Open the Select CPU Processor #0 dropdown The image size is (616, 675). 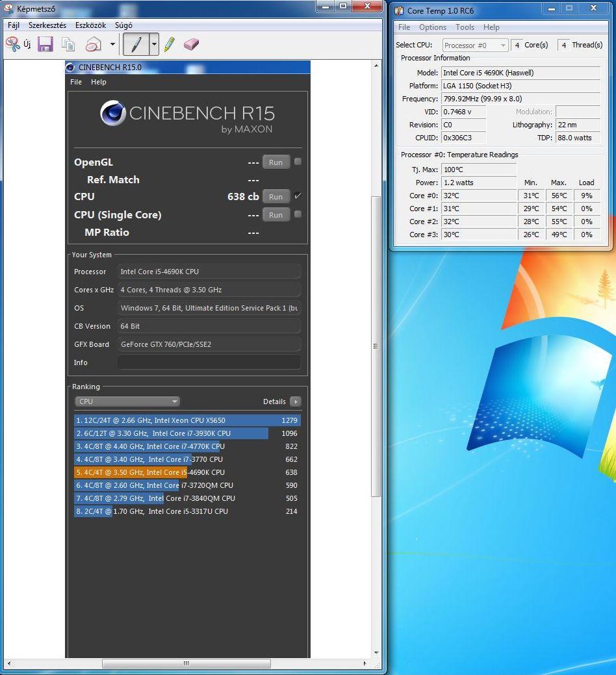475,45
